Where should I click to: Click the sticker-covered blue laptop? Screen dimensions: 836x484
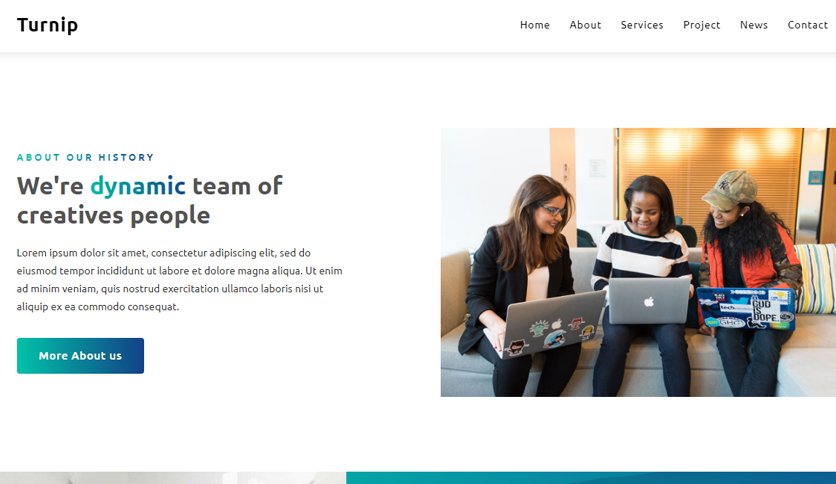click(746, 309)
